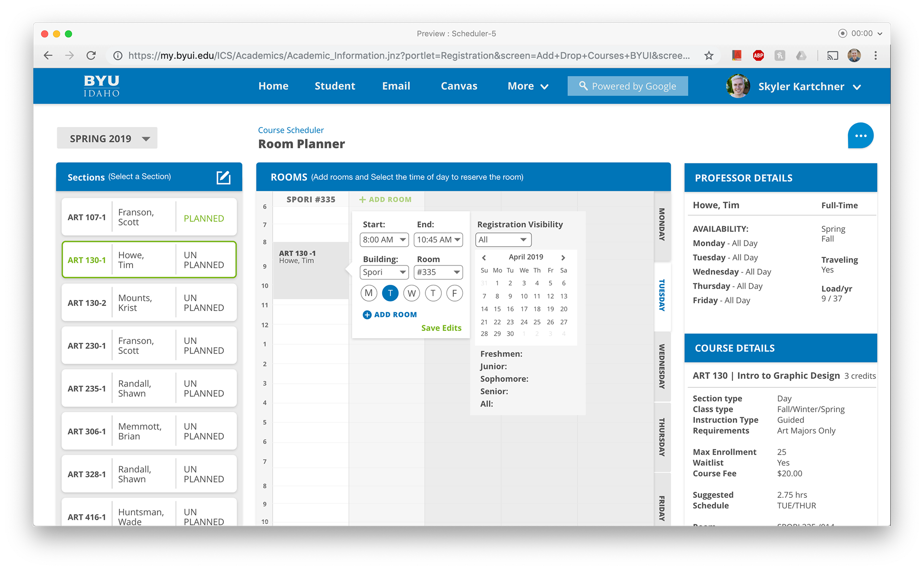Click the site info icon in address bar

tap(117, 56)
